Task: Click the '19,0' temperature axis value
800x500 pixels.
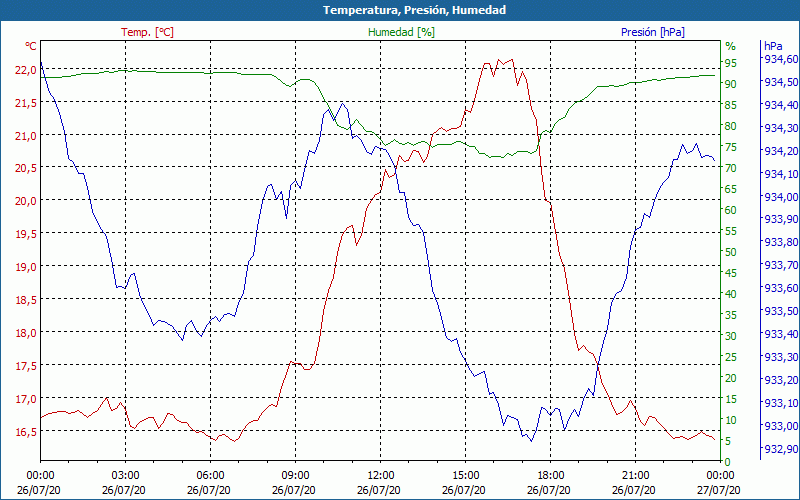Action: [x=26, y=267]
